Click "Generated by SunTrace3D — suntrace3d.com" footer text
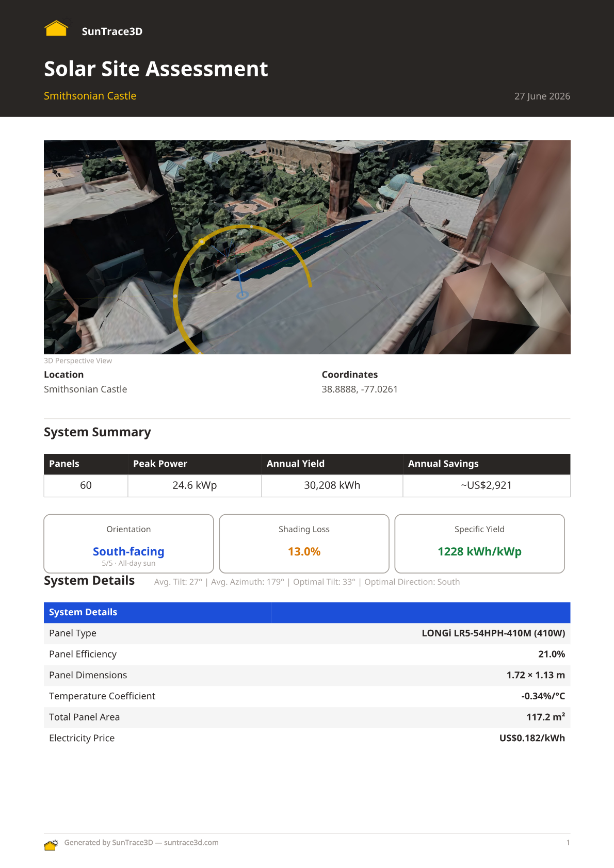Viewport: 614px width, 868px height. [x=141, y=843]
